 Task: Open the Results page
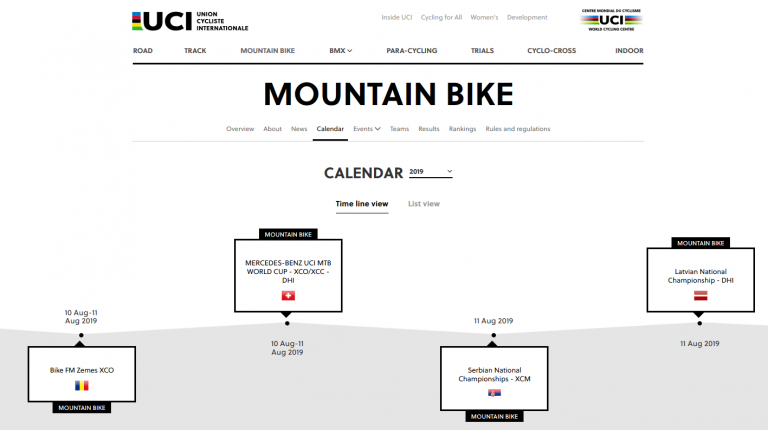429,129
